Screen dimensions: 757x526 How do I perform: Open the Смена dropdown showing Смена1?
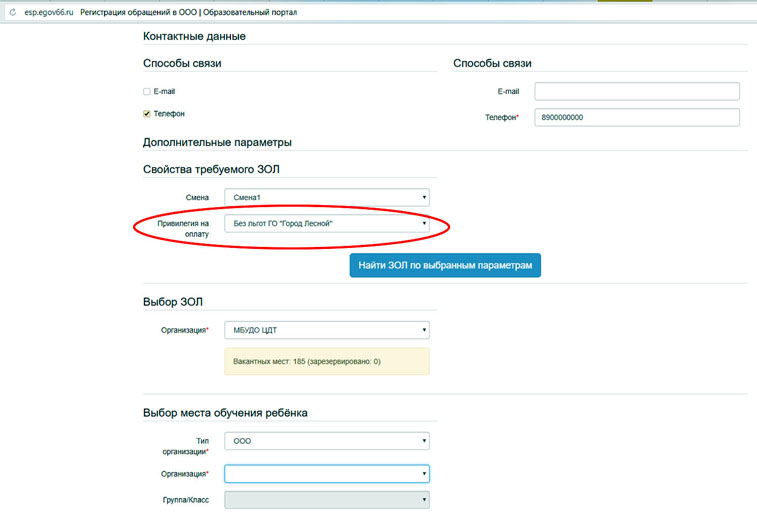coord(327,197)
